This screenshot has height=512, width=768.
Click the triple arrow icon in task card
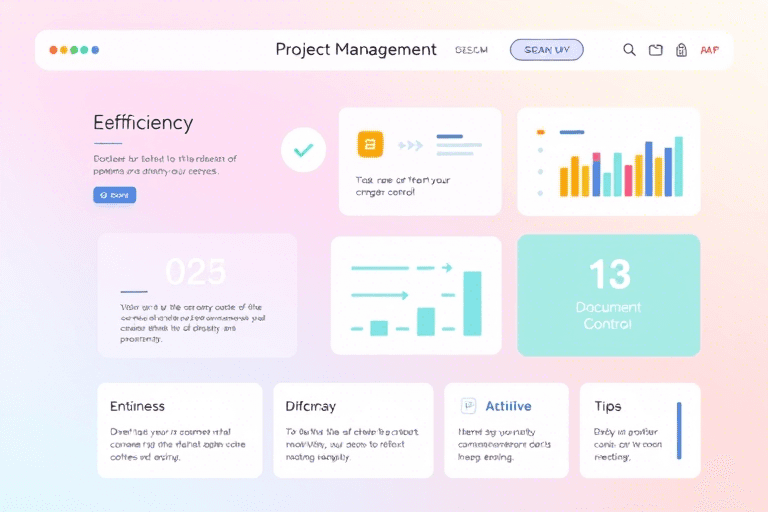click(x=410, y=145)
